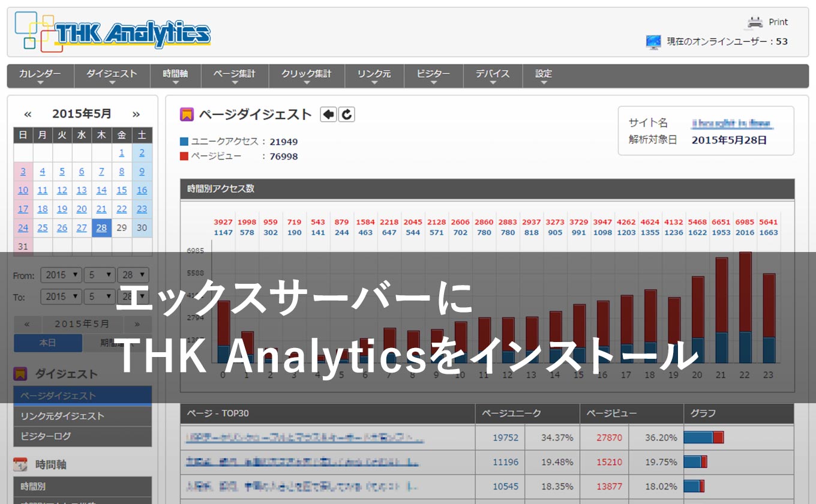Click the bar for hour 23
This screenshot has width=816, height=504.
point(769,319)
